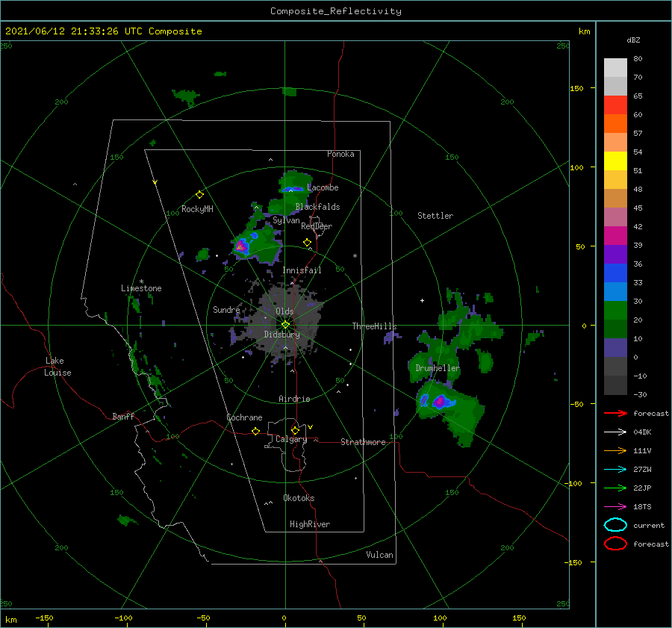This screenshot has width=672, height=628.
Task: Click the magenta storm core southwest of Sylvan
Action: [240, 246]
